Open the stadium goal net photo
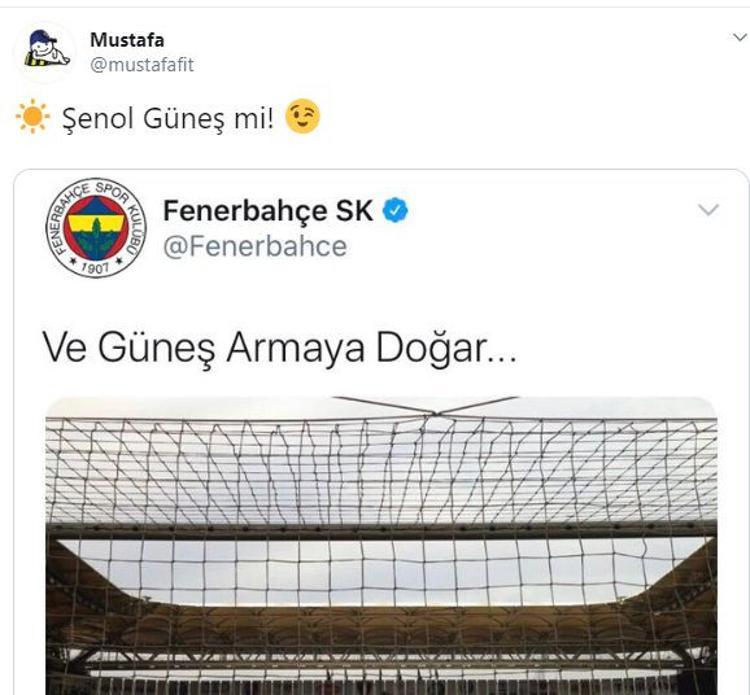The image size is (750, 695). pos(381,545)
